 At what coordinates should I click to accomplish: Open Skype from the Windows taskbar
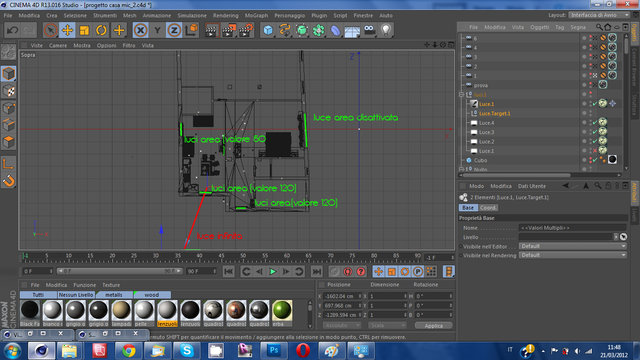click(x=187, y=351)
